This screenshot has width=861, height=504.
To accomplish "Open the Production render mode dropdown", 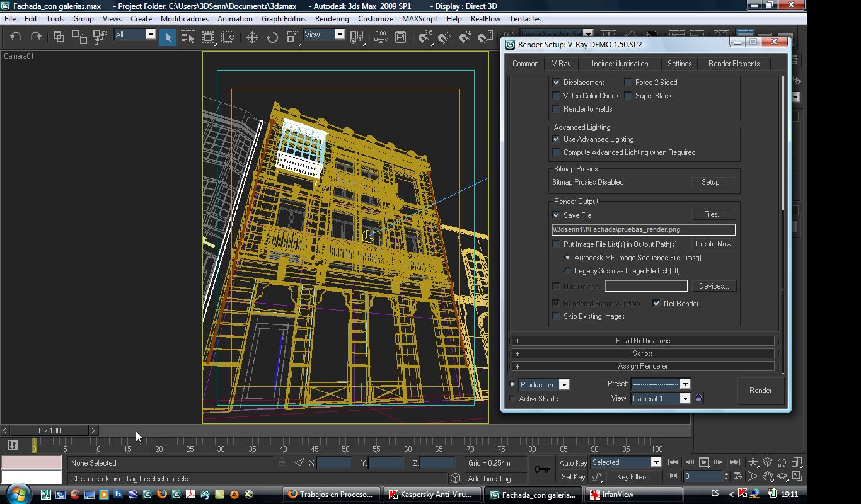I will point(564,385).
